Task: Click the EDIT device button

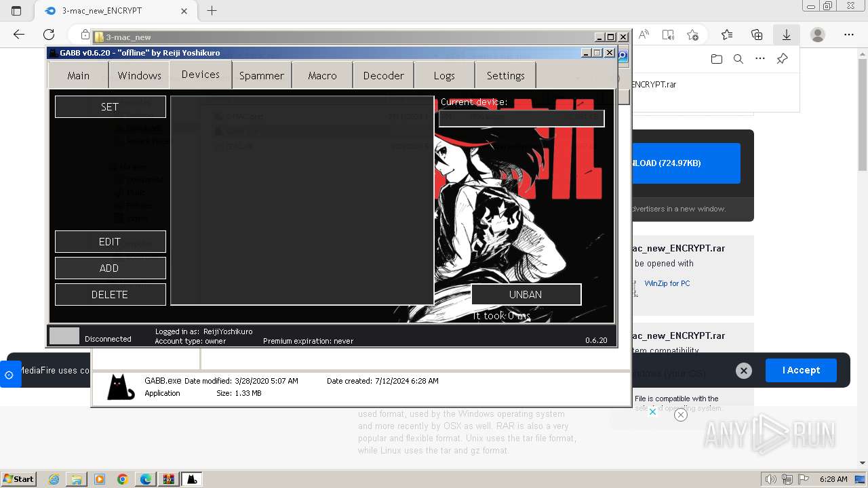Action: 111,242
